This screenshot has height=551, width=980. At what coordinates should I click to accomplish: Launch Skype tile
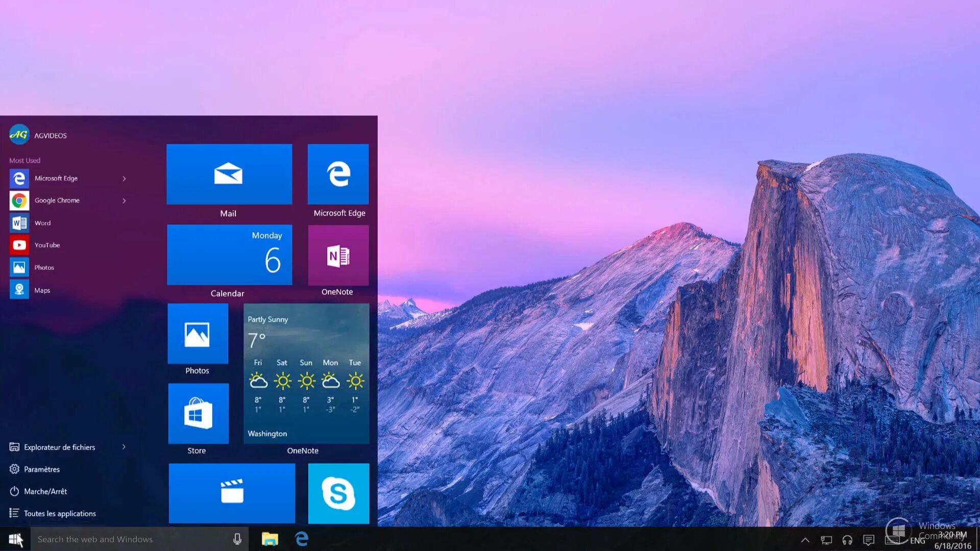[x=338, y=493]
